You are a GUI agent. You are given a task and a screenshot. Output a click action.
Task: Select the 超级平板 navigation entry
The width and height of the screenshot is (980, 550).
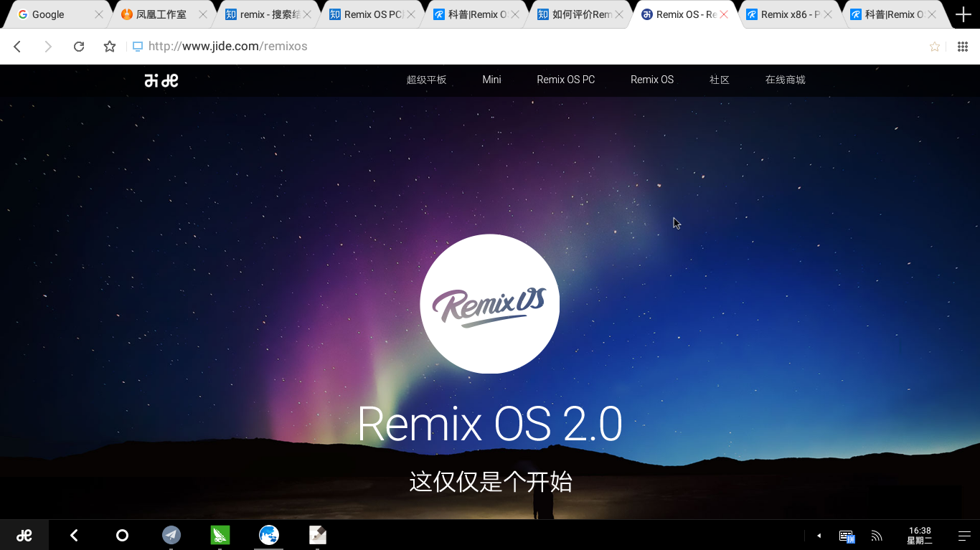pyautogui.click(x=425, y=80)
